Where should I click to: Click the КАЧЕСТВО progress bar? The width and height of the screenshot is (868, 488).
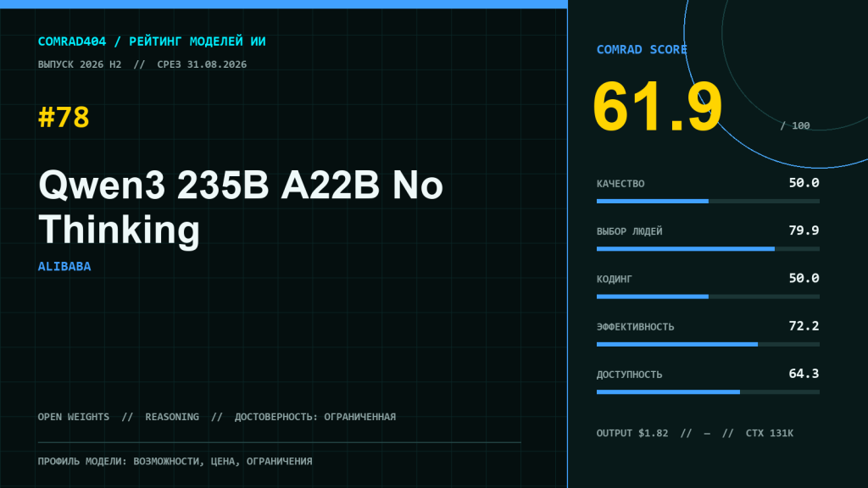(x=708, y=202)
